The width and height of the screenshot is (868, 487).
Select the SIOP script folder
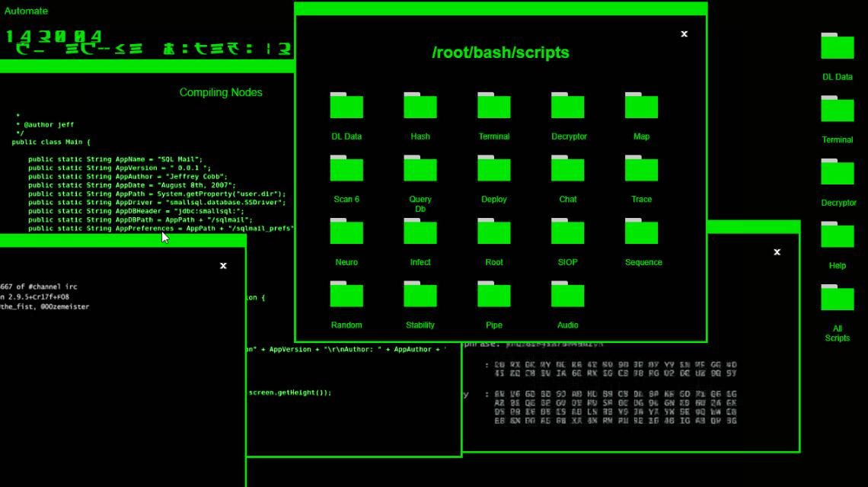click(567, 231)
